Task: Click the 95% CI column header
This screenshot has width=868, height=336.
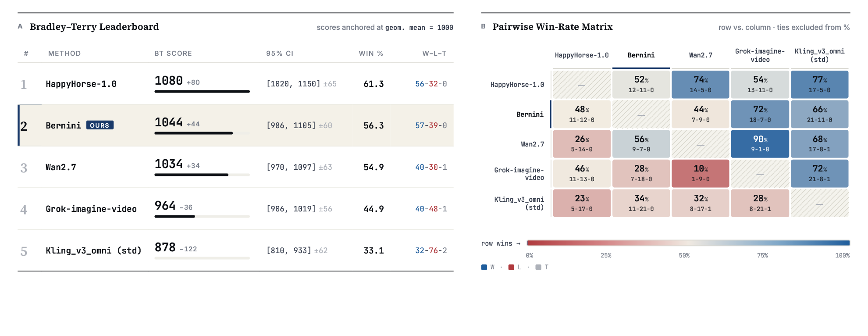Action: [280, 54]
